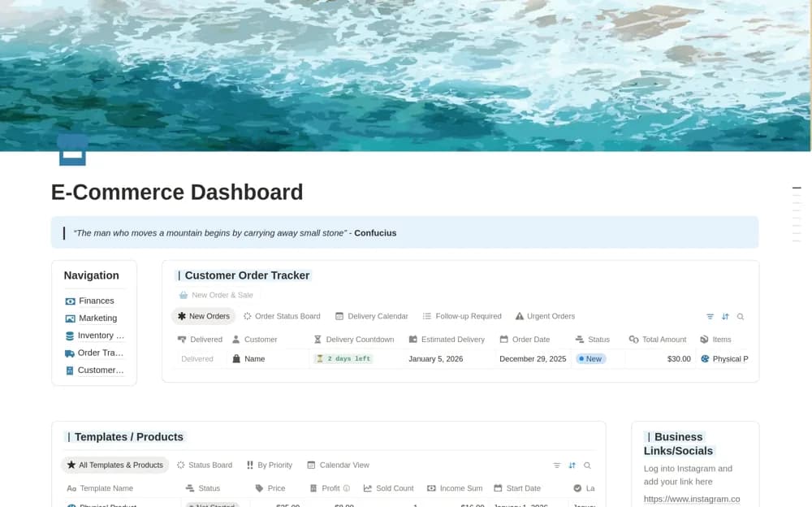
Task: Click the Income Sum column header
Action: tap(455, 488)
